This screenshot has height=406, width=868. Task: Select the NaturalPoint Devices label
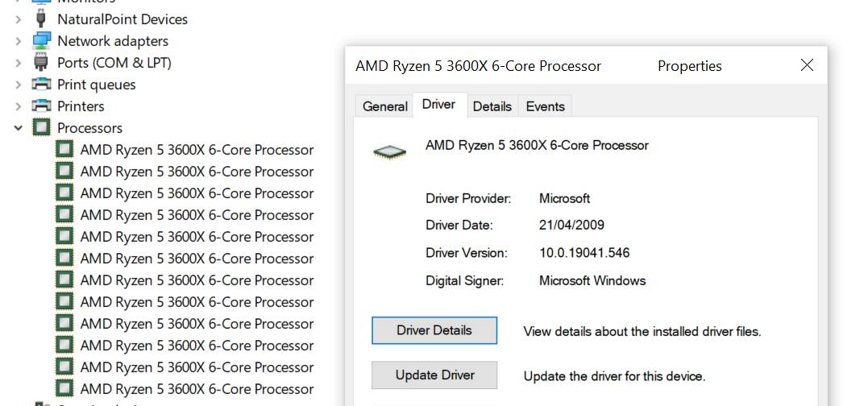[x=123, y=19]
